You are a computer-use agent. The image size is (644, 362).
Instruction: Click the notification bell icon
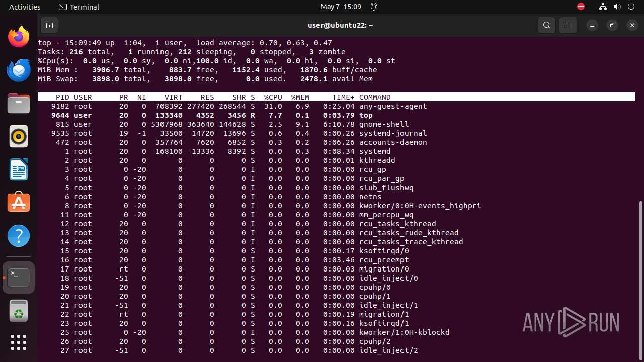(374, 7)
